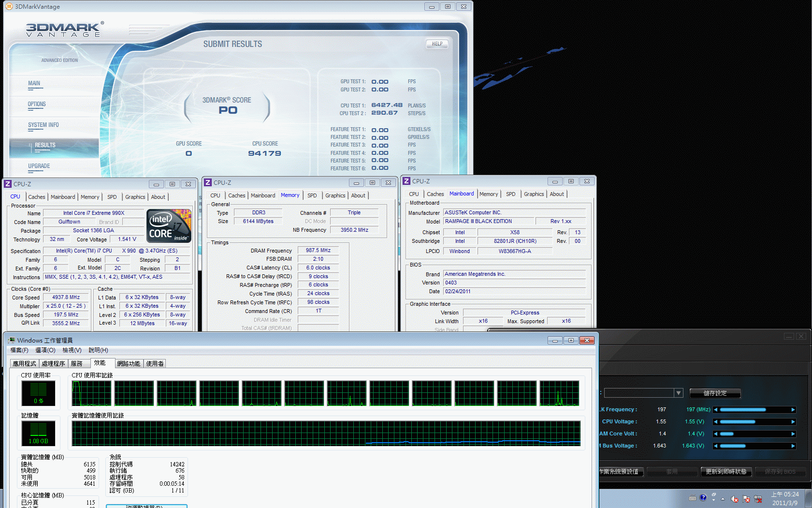Click the CPU usage gauge in Task Manager
Screen dimensions: 812x508
pyautogui.click(x=39, y=393)
